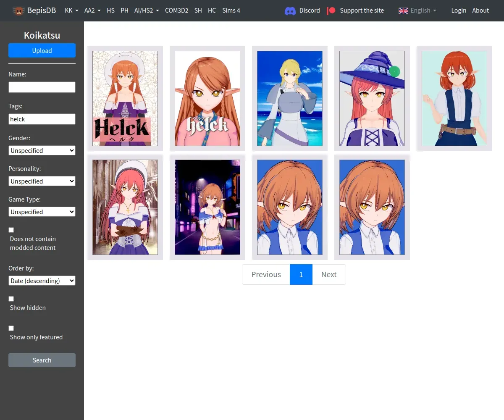The height and width of the screenshot is (420, 504).
Task: Open the blonde beach character card
Action: (290, 99)
